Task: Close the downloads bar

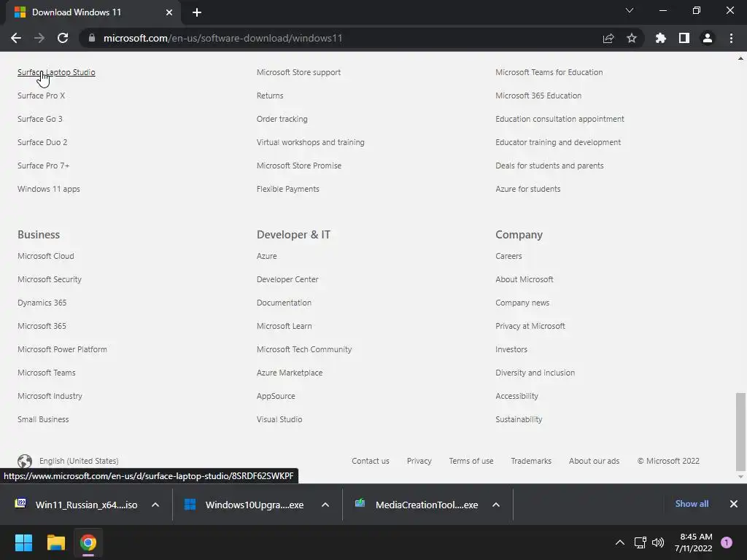Action: click(x=734, y=504)
